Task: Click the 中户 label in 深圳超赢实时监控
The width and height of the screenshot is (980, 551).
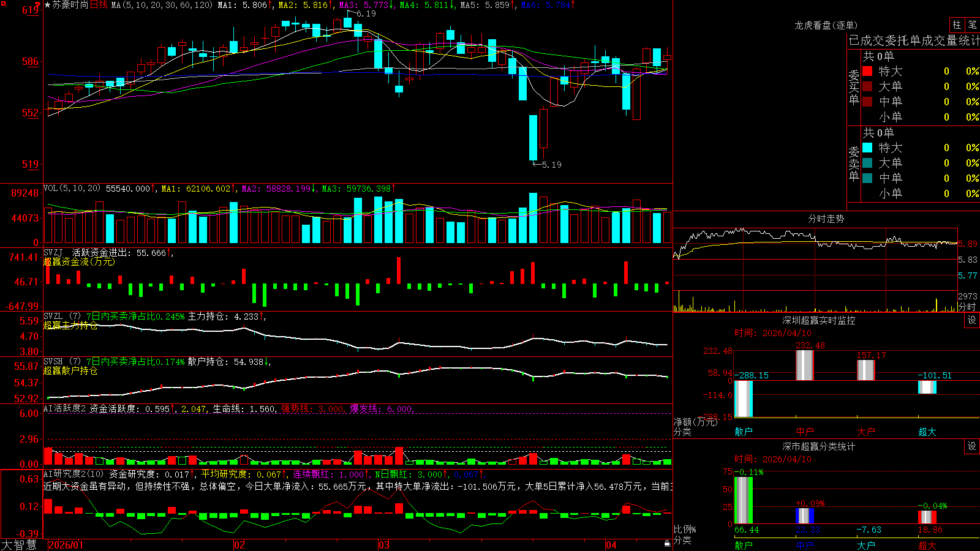Action: coord(805,432)
